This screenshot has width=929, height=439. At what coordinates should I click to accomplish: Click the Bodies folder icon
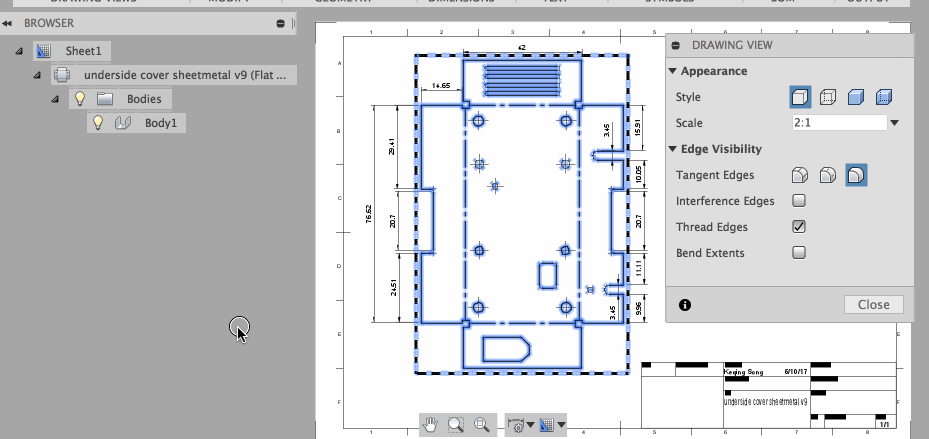(105, 99)
